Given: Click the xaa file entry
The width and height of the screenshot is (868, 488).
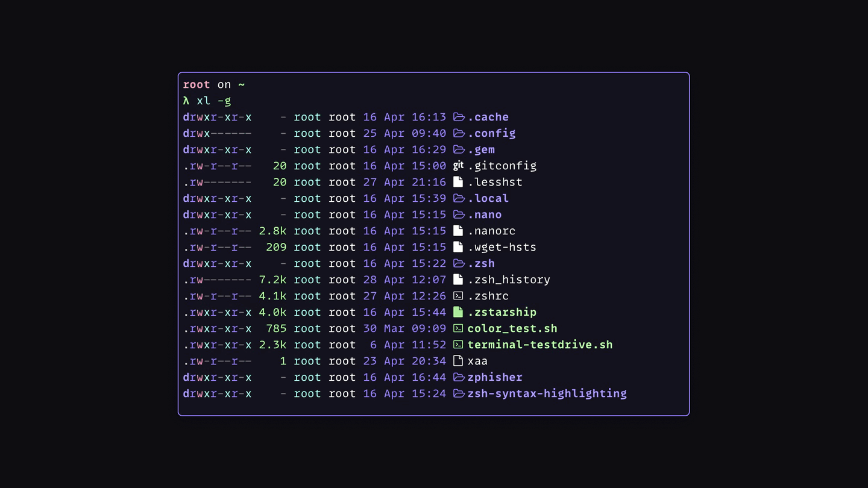Looking at the screenshot, I should (477, 361).
